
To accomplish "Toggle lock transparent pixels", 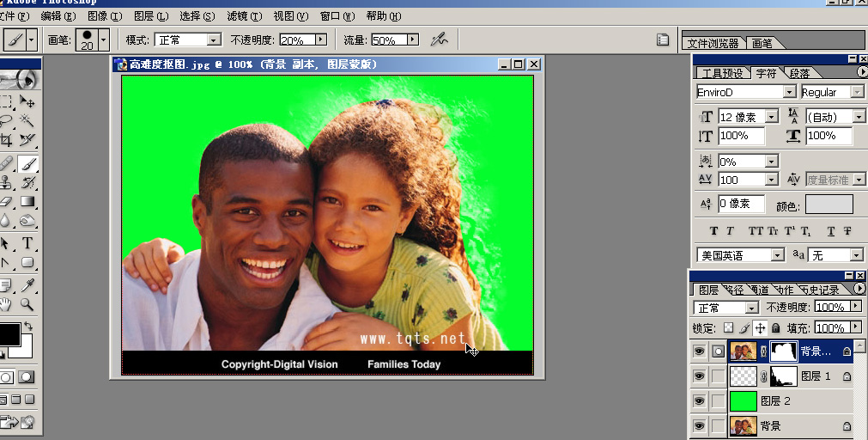I will click(x=729, y=328).
